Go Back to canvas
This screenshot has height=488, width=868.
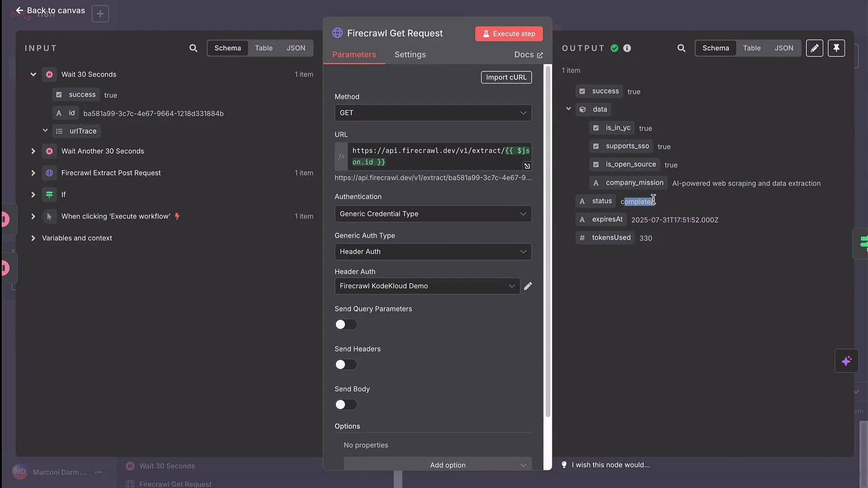pos(50,10)
